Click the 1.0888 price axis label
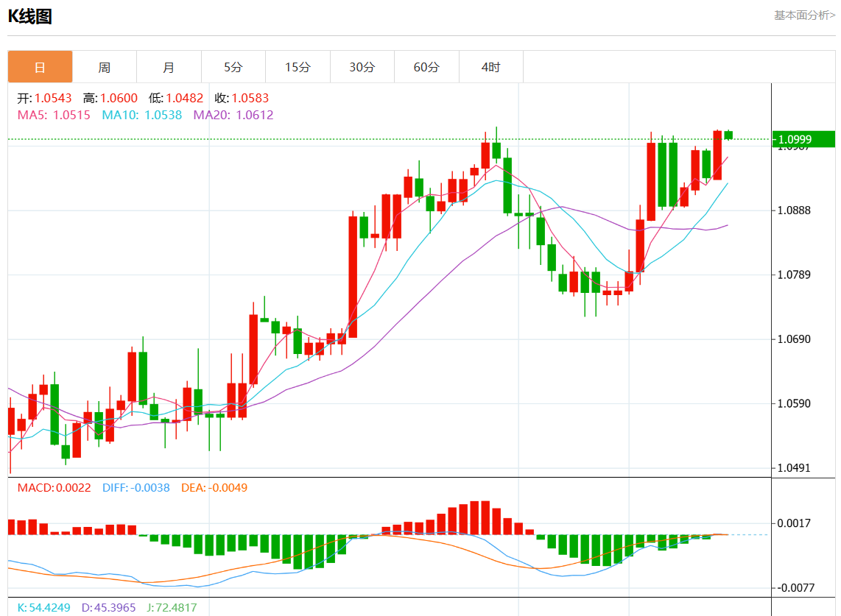The width and height of the screenshot is (841, 616). click(x=794, y=210)
